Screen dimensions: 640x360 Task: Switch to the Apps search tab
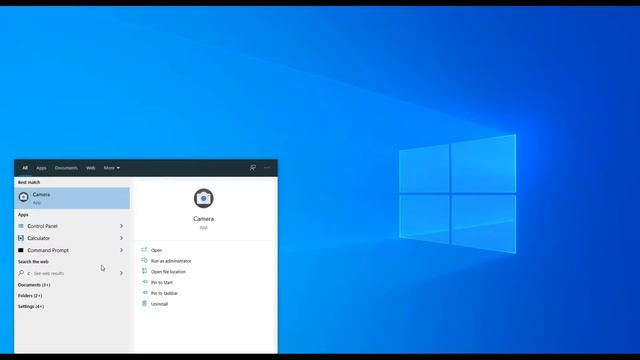[x=41, y=168]
